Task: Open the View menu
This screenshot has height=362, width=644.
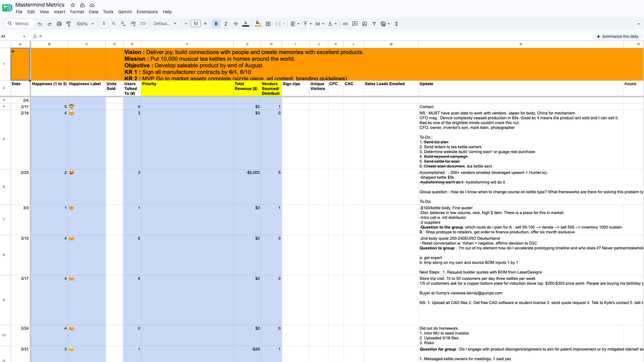Action: (44, 12)
